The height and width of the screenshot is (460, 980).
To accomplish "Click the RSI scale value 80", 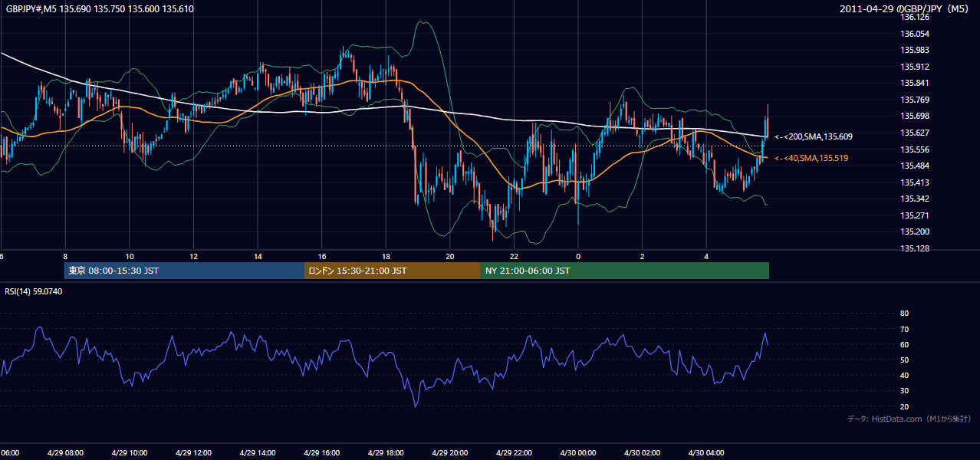I will [904, 314].
